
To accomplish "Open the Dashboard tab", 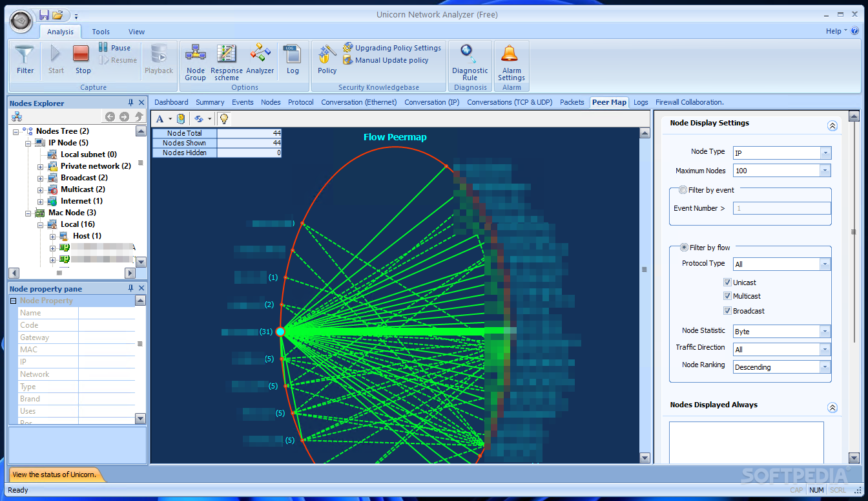I will (171, 102).
